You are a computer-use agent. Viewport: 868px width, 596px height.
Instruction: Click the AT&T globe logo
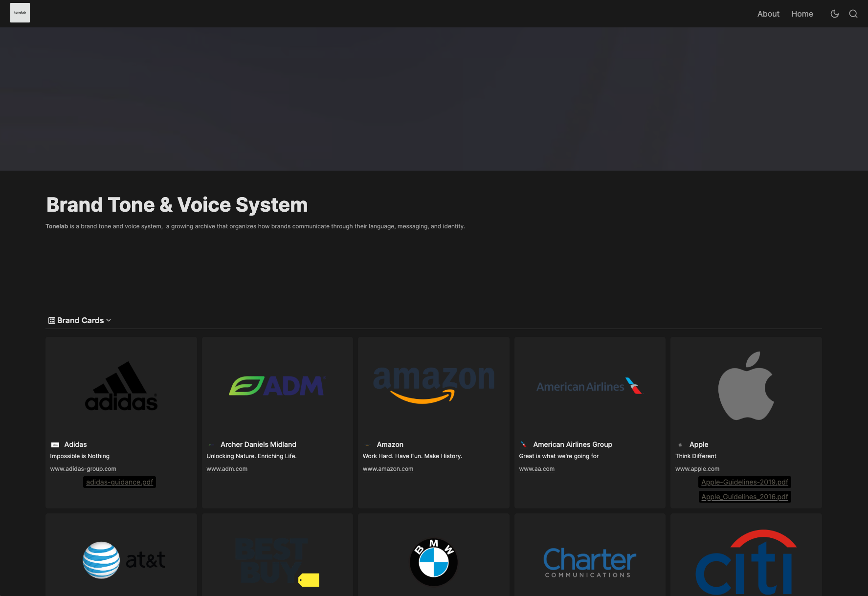102,560
